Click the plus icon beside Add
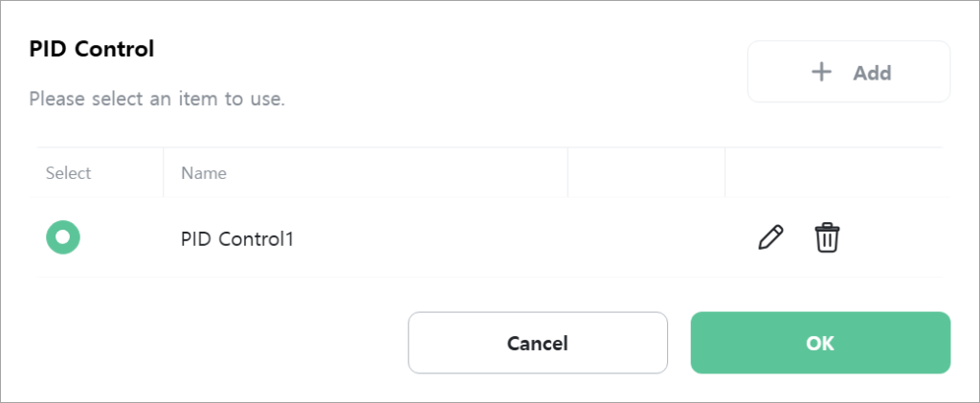This screenshot has width=980, height=403. click(821, 72)
